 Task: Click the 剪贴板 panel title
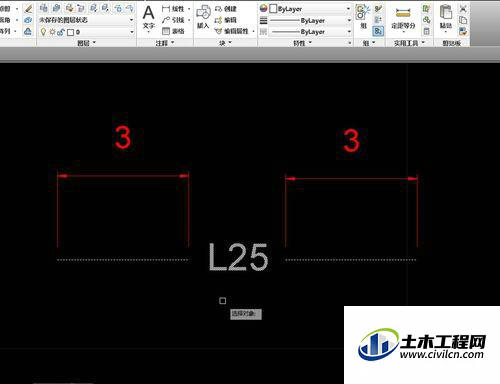(x=452, y=43)
